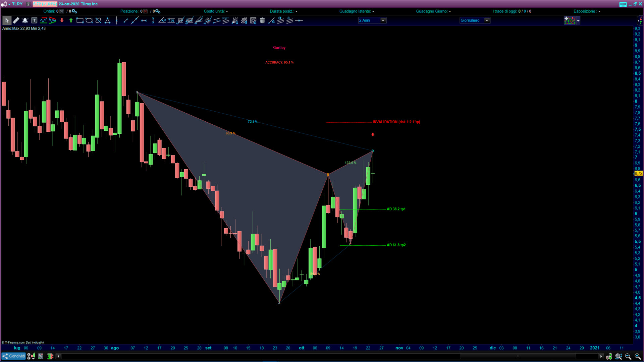644x362 pixels.
Task: Click the alert bell icon
Action: [25, 20]
